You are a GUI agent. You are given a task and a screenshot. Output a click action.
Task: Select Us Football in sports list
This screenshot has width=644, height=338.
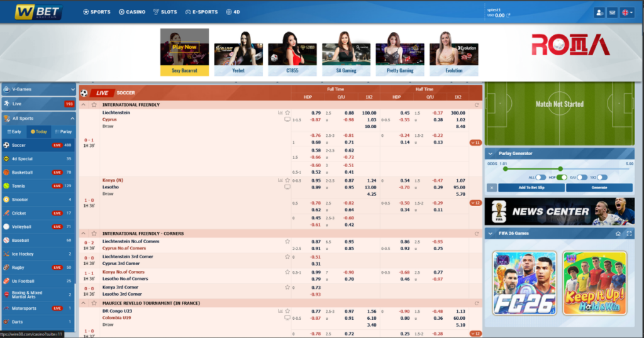coord(38,281)
